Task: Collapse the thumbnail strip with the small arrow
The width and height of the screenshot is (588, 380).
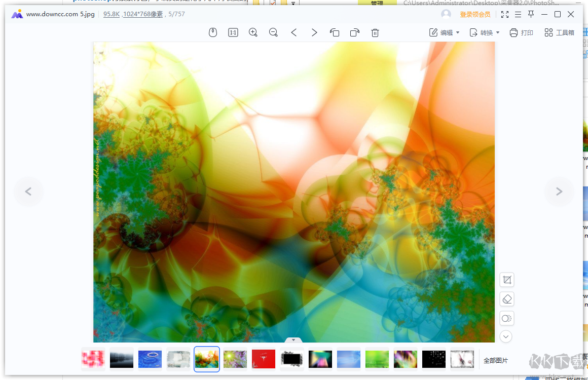Action: [293, 340]
